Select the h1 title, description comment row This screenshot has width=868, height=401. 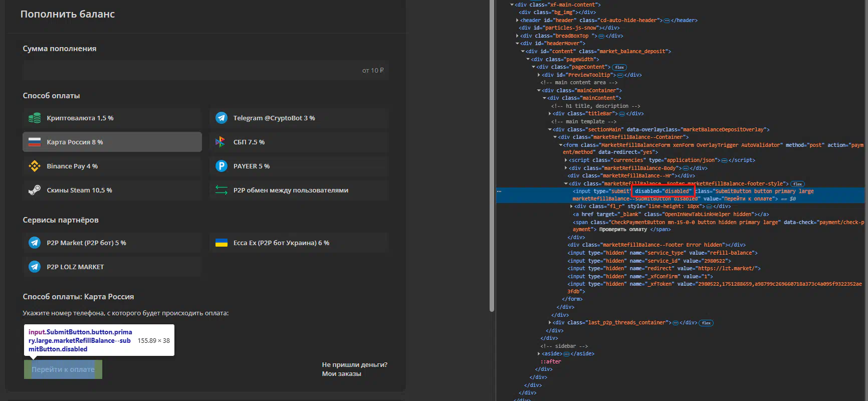(x=595, y=106)
